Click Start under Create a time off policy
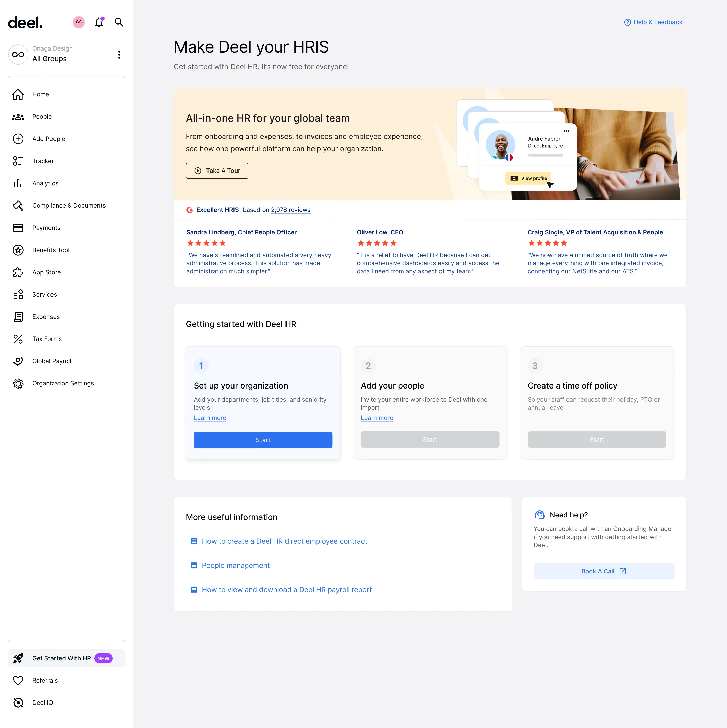Screen dimensions: 727x728 point(597,440)
